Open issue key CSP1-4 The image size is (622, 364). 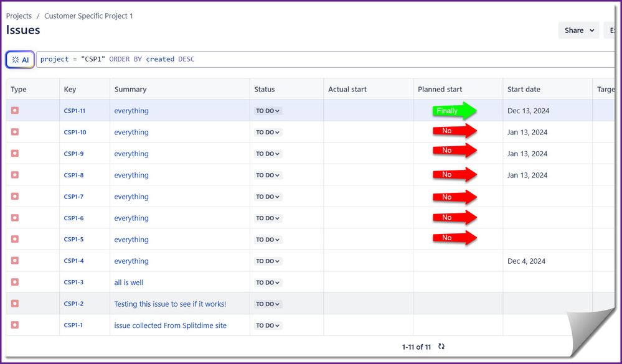coord(74,261)
